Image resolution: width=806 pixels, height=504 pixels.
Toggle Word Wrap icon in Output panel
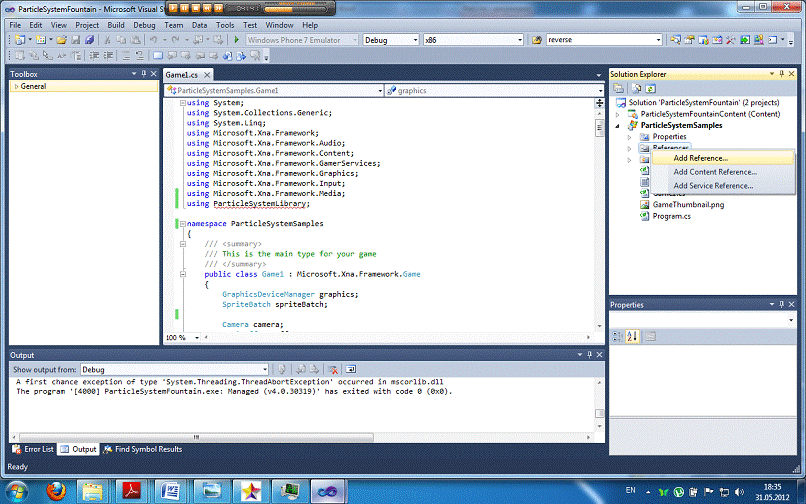pos(352,369)
